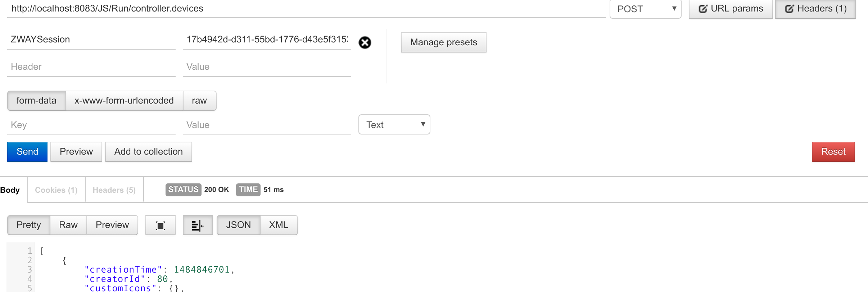Image resolution: width=868 pixels, height=292 pixels.
Task: Choose raw body type
Action: tap(199, 101)
